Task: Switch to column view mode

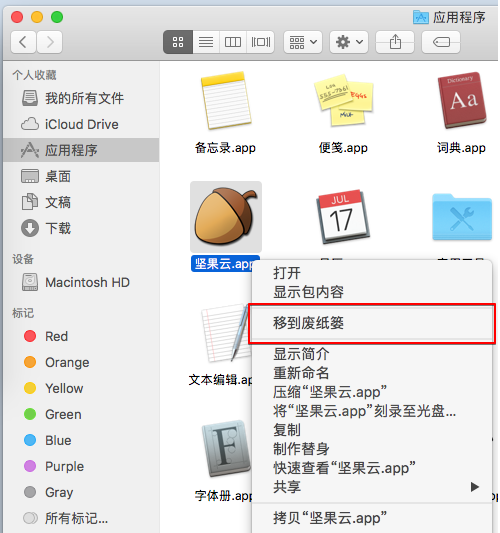Action: (x=233, y=42)
